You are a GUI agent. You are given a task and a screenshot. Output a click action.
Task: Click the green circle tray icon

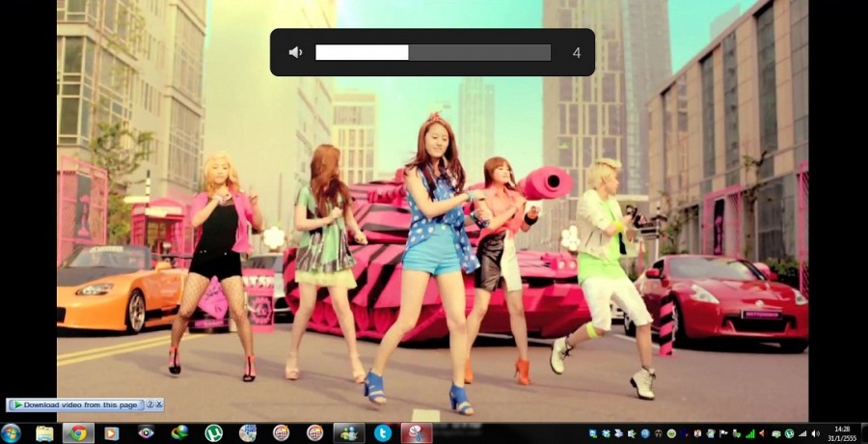[x=671, y=433]
